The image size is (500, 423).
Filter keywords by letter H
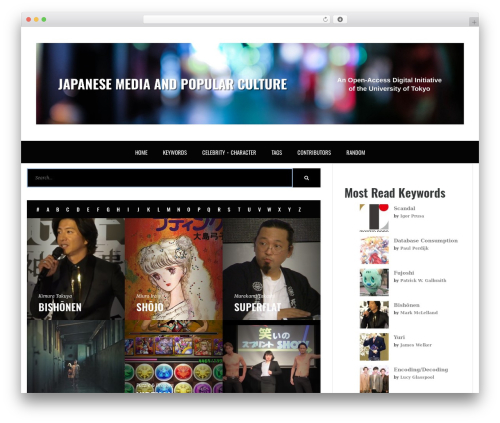118,210
